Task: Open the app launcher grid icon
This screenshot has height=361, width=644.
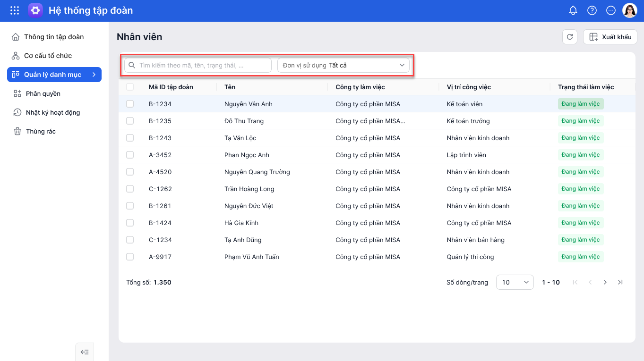Action: [15, 10]
